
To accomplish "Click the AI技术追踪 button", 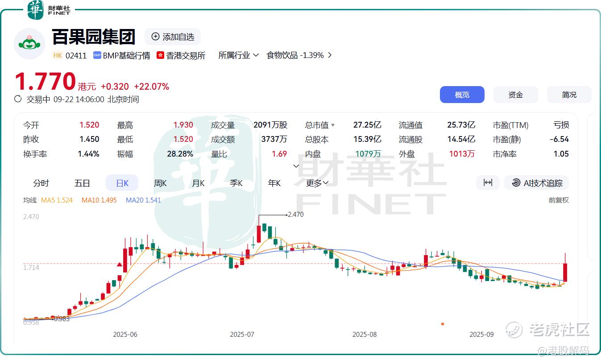I will (x=536, y=182).
